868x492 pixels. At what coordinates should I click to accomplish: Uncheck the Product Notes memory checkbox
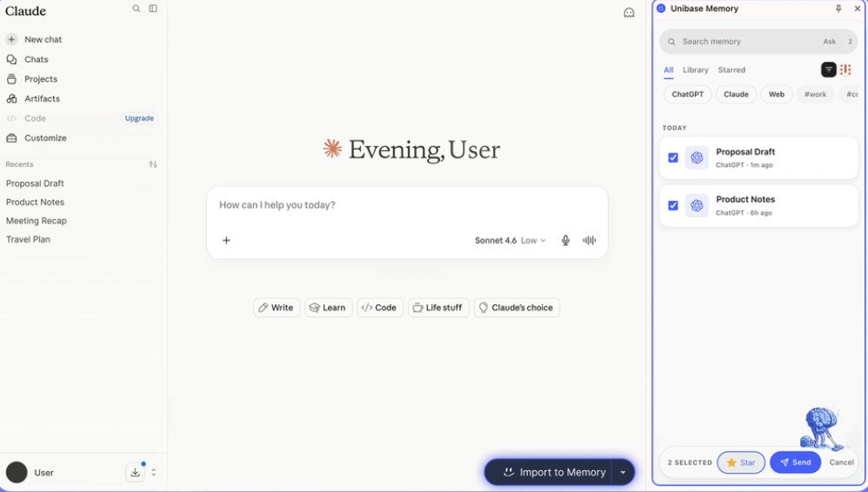[x=673, y=205]
